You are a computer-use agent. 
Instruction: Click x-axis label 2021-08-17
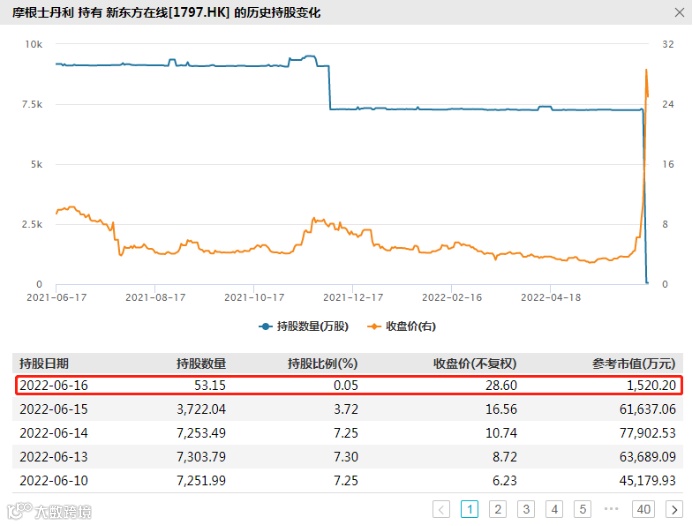click(x=155, y=297)
